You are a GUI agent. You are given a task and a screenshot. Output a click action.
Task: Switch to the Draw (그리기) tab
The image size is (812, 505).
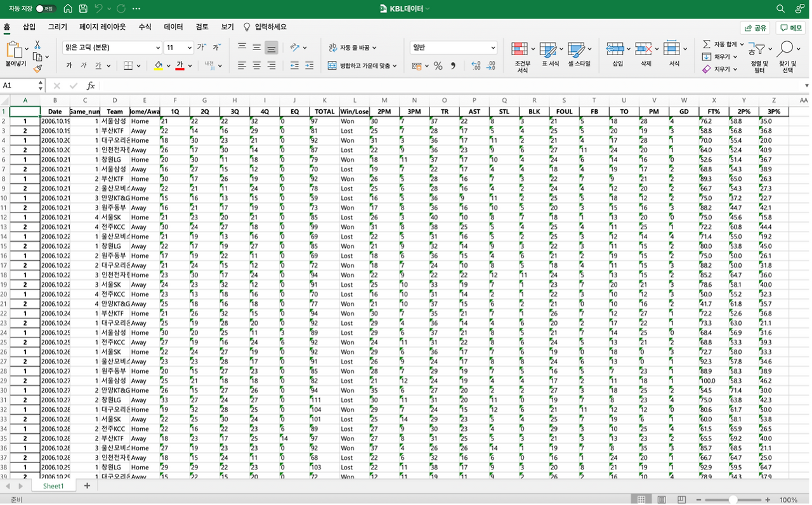tap(58, 27)
